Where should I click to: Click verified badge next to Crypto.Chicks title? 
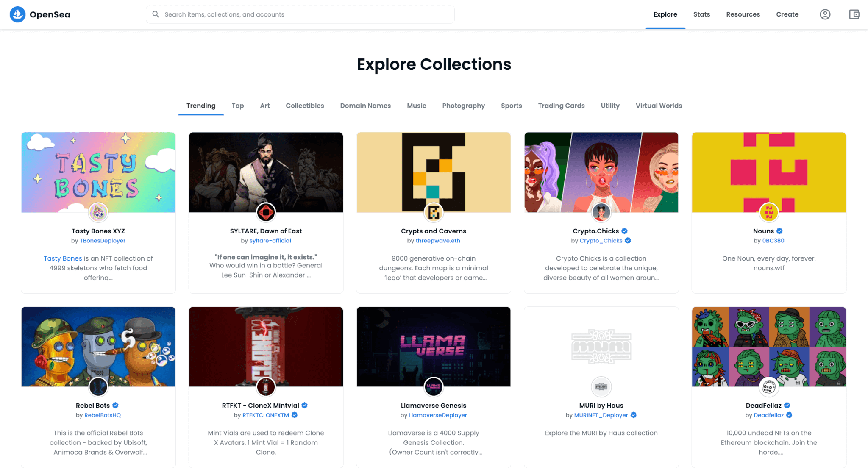tap(624, 231)
